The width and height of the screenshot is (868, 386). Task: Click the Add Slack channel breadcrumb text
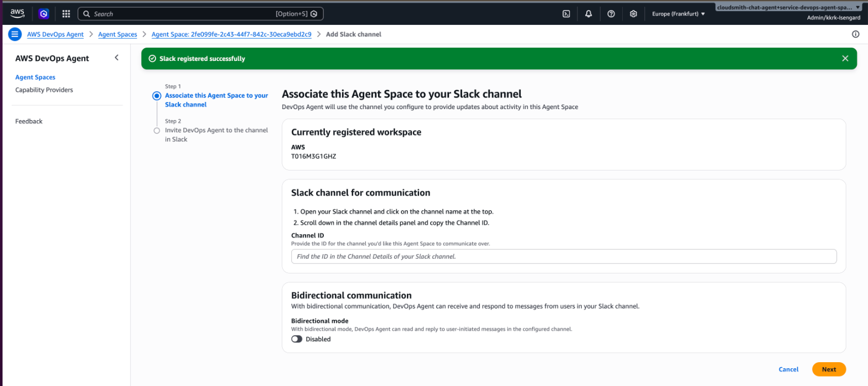354,34
